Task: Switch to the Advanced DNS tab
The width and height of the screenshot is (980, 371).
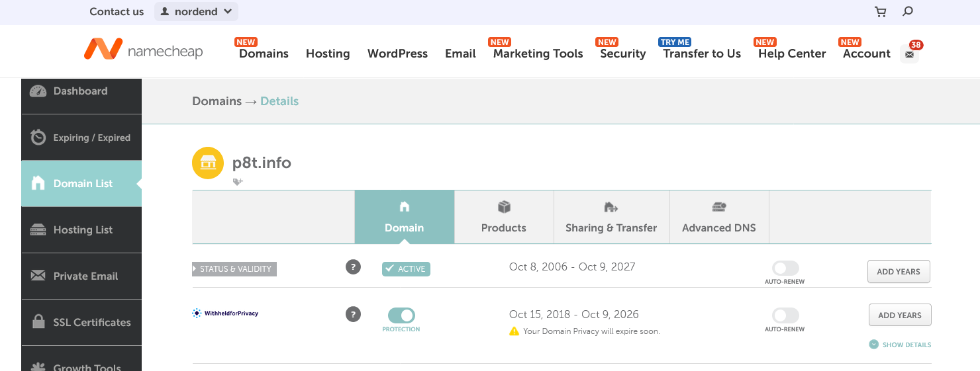Action: point(719,217)
